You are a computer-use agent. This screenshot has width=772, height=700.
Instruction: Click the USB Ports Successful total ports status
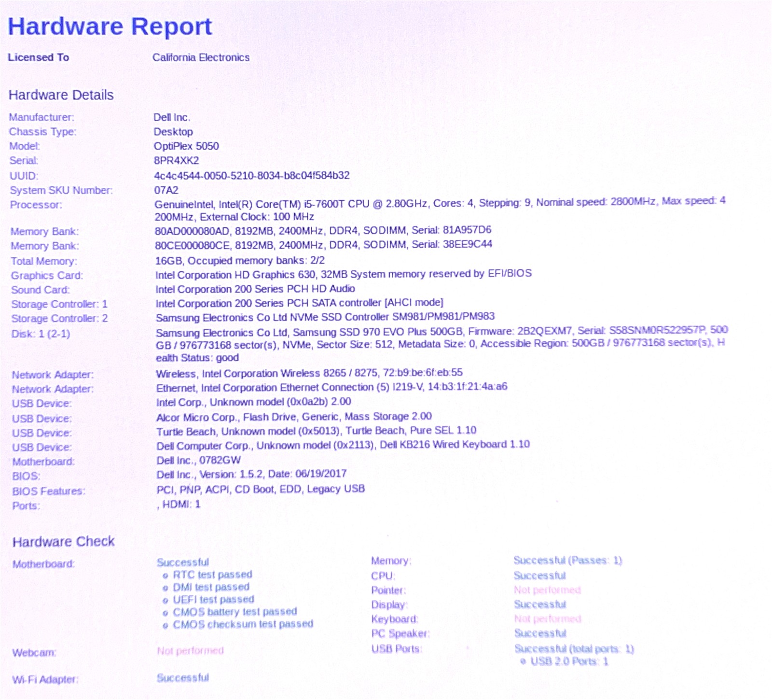pyautogui.click(x=574, y=649)
